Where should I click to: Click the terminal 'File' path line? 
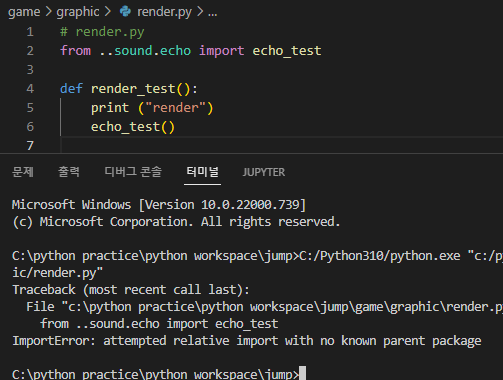[264, 307]
